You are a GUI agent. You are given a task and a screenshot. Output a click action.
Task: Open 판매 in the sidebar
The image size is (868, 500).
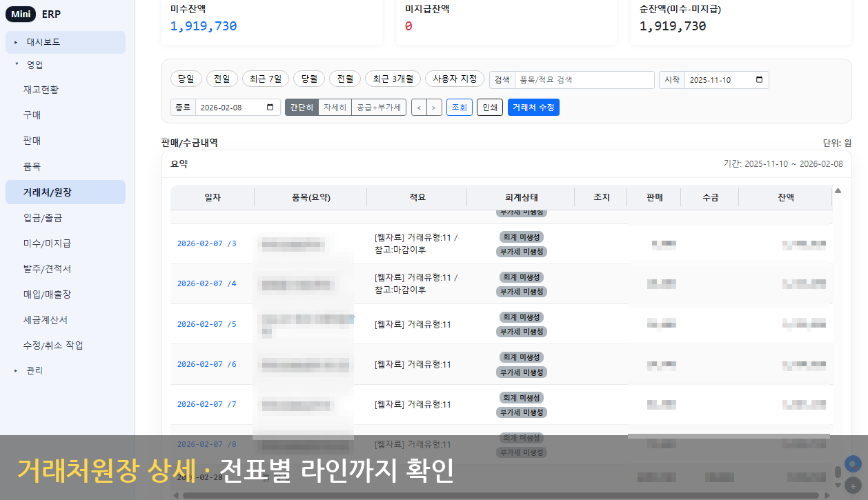(x=66, y=141)
